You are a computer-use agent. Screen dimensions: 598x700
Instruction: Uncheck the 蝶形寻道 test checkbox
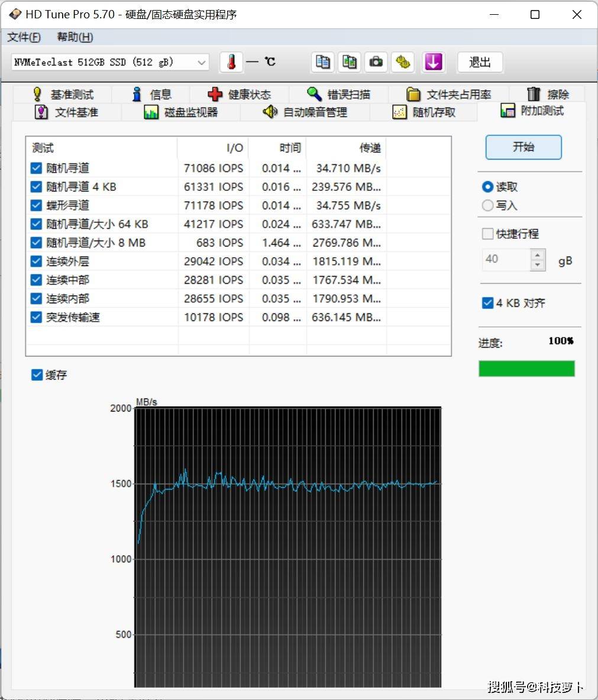(36, 205)
